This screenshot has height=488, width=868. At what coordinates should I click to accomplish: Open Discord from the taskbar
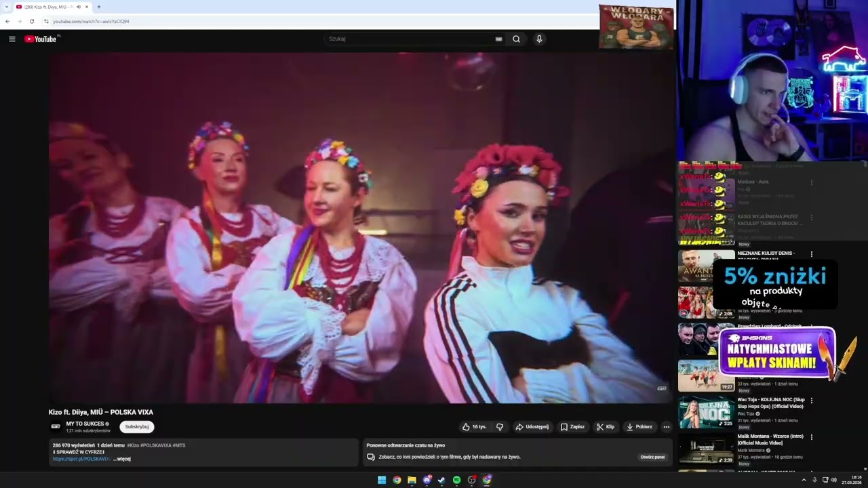(427, 480)
